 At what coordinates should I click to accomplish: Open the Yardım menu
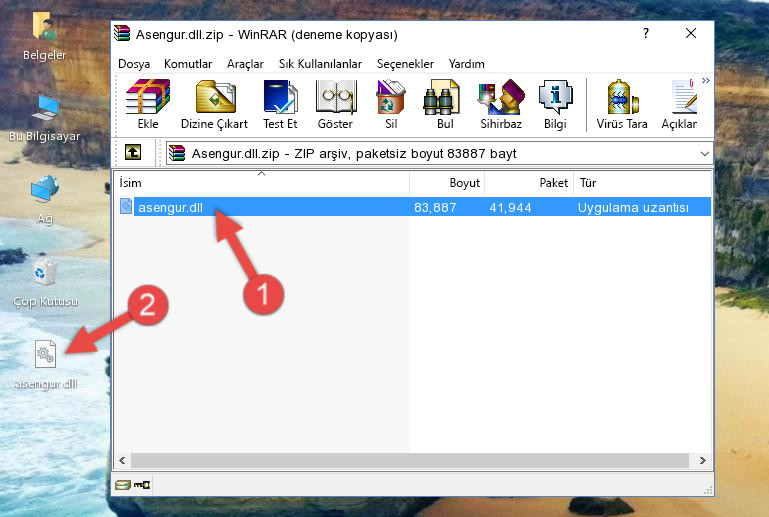pyautogui.click(x=466, y=64)
